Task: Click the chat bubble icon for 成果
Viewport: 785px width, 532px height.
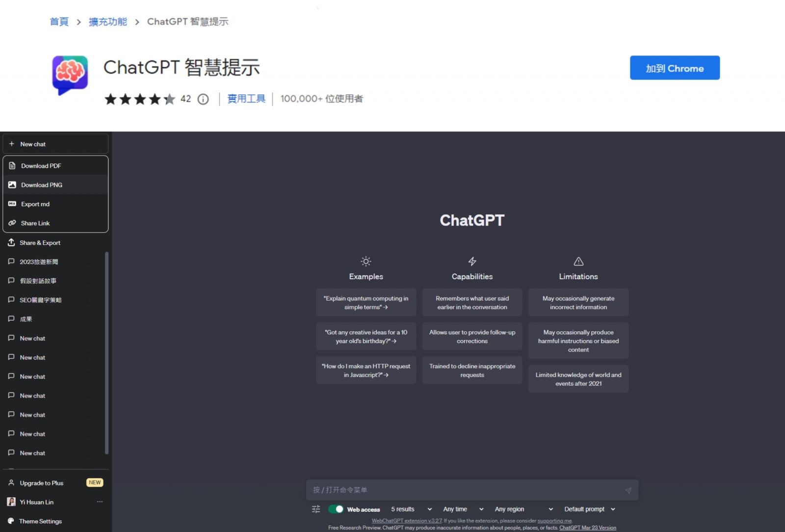Action: point(11,319)
